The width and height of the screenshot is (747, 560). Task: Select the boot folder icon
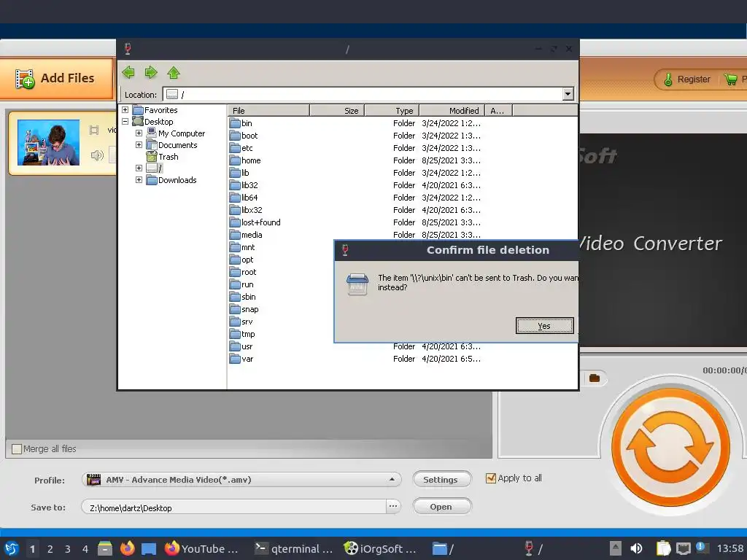click(x=235, y=136)
